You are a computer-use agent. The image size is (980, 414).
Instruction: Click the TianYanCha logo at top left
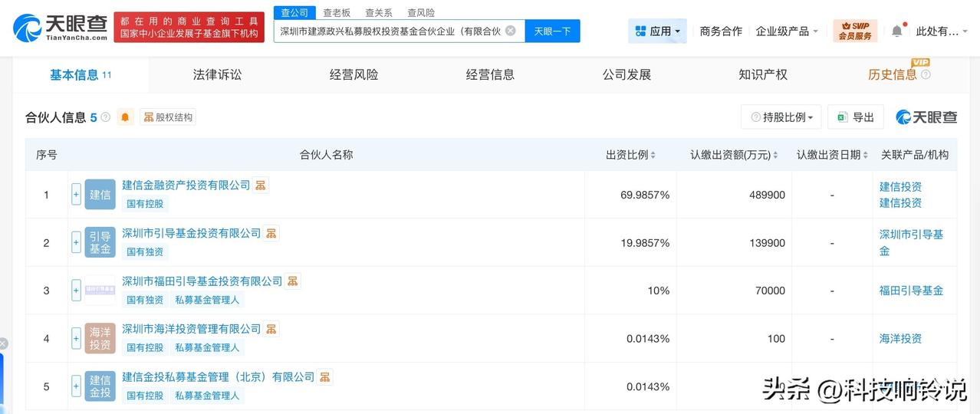(59, 28)
